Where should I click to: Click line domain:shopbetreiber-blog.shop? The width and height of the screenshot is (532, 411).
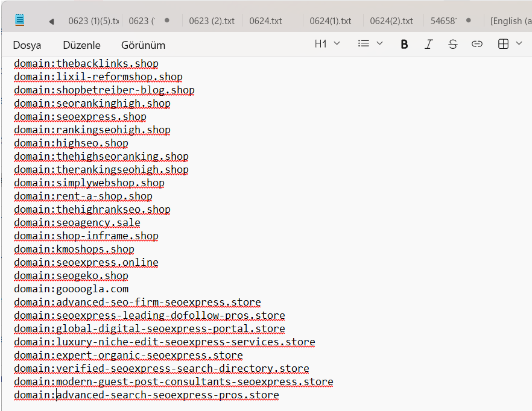[x=104, y=90]
